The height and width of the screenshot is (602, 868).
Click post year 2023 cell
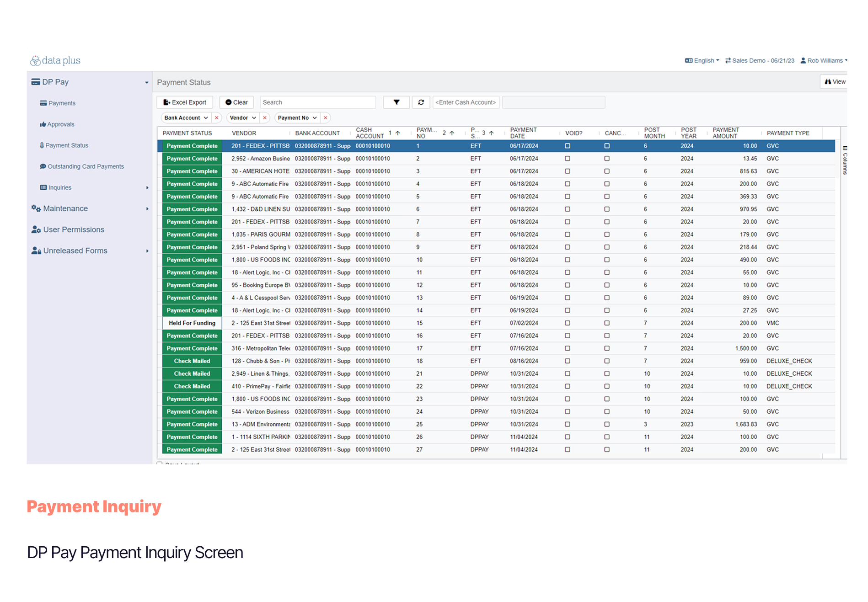[686, 424]
